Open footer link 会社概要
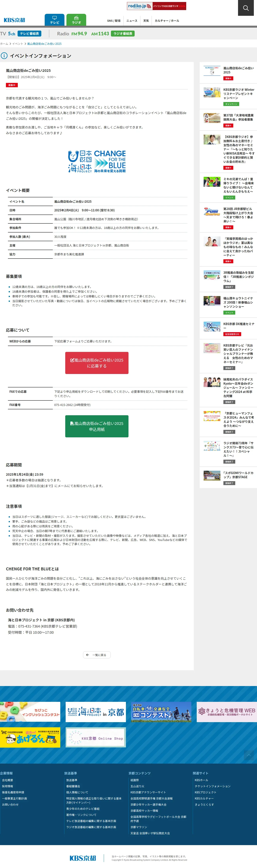Screen dimensions: 257x868 (x=8, y=780)
